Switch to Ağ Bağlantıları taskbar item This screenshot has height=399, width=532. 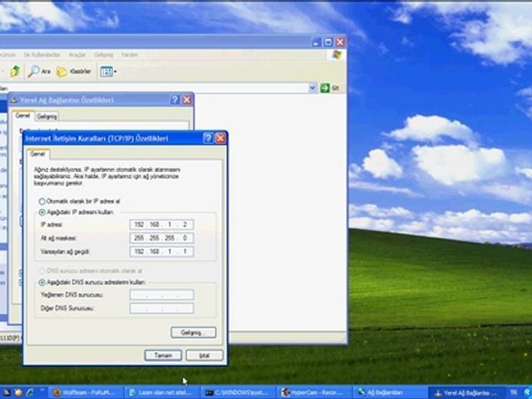390,392
